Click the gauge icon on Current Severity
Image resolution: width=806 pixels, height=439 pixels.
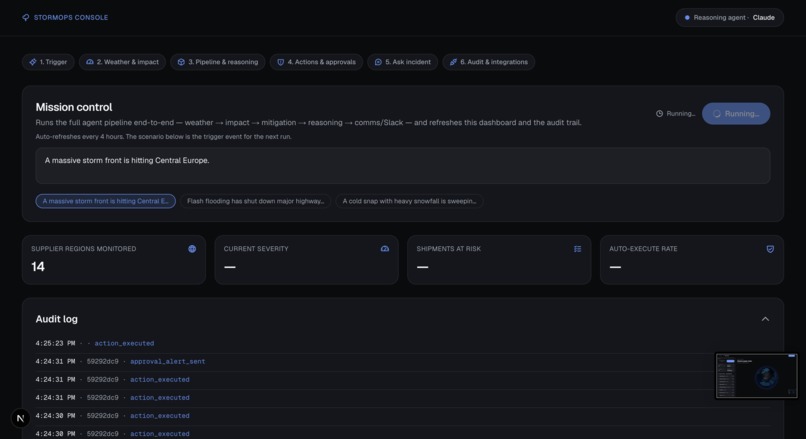pos(384,249)
